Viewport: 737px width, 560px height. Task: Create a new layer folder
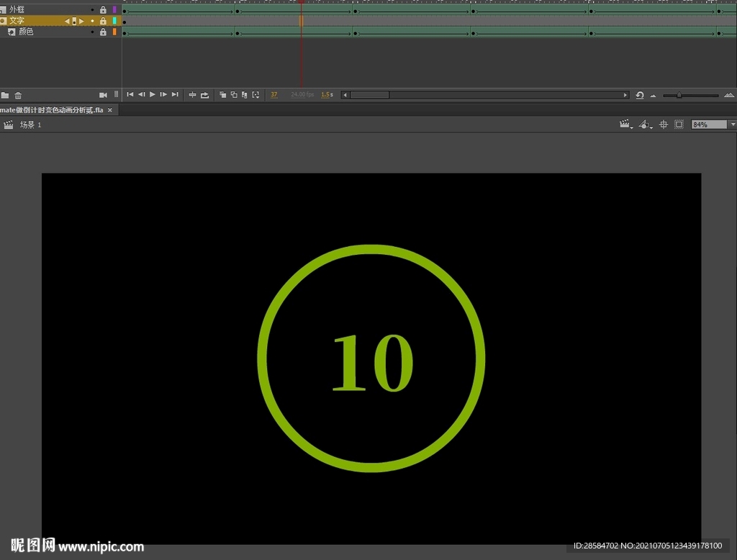(5, 96)
